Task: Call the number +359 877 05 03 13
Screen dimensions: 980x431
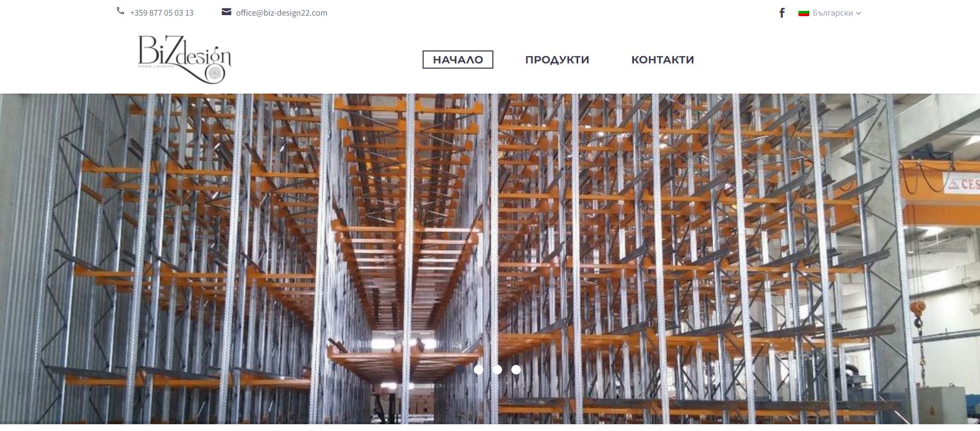Action: pyautogui.click(x=162, y=13)
